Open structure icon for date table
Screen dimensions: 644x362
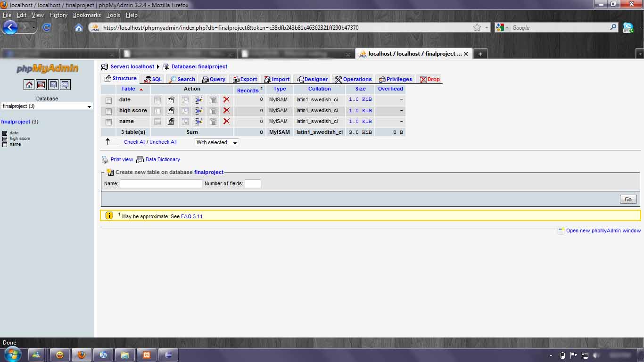(171, 100)
